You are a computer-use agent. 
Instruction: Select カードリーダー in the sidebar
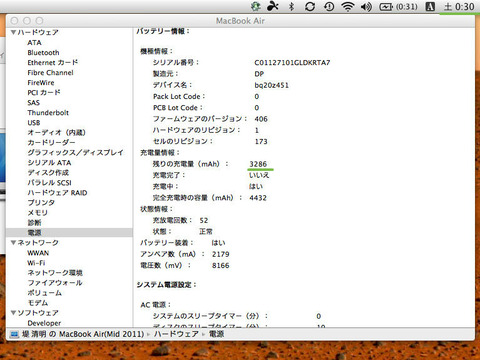tap(51, 143)
